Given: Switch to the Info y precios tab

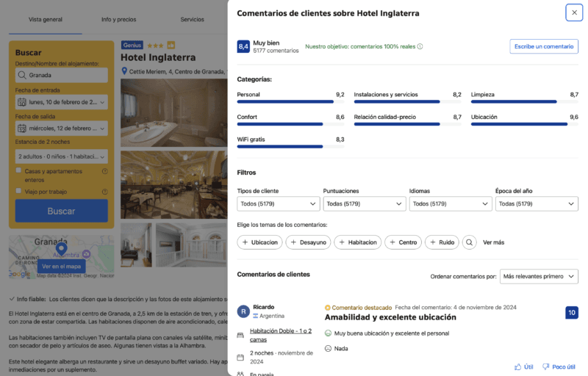Looking at the screenshot, I should click(x=118, y=20).
